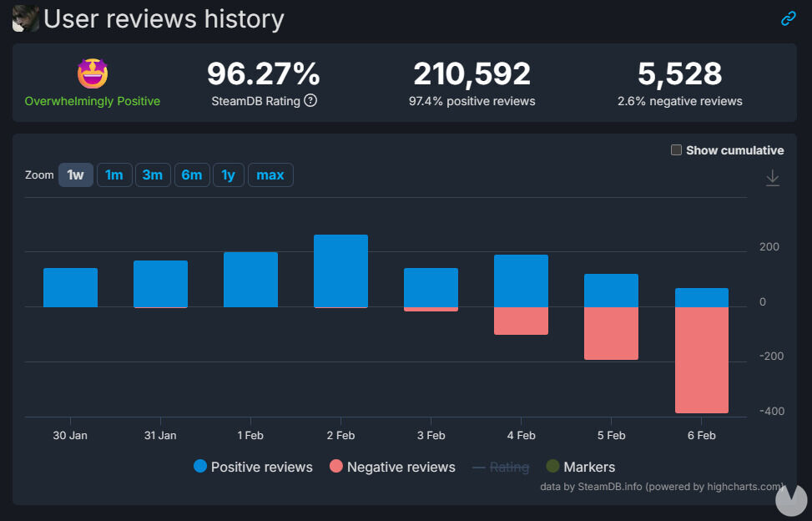Click the round logo in bottom corner
Image resolution: width=812 pixels, height=521 pixels.
[x=790, y=499]
